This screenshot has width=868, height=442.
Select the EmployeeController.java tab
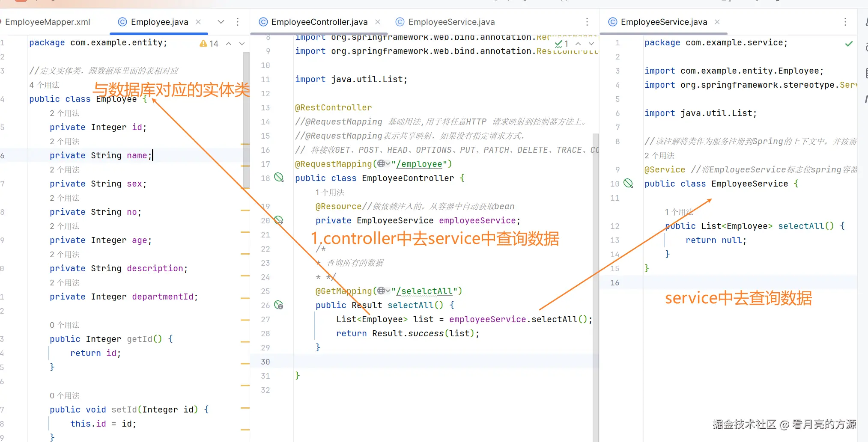coord(319,22)
